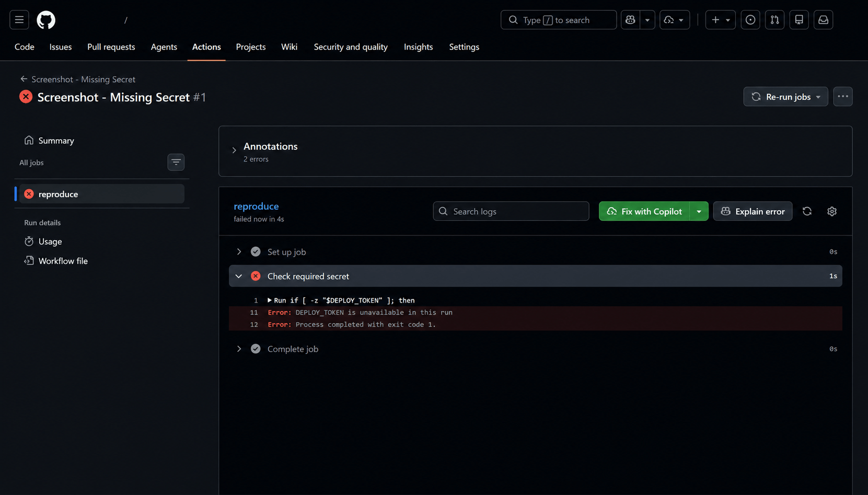Open the Fix with Copilot dropdown arrow
The width and height of the screenshot is (868, 495).
(699, 211)
